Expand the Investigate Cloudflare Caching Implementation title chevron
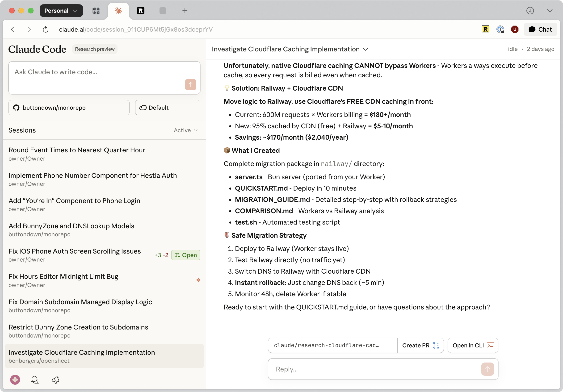 (x=366, y=49)
